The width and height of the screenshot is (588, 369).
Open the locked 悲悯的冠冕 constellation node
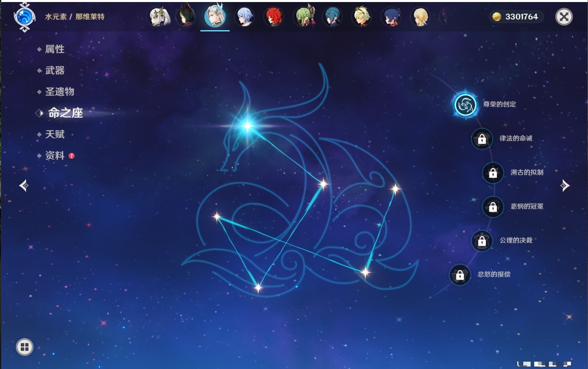(493, 207)
